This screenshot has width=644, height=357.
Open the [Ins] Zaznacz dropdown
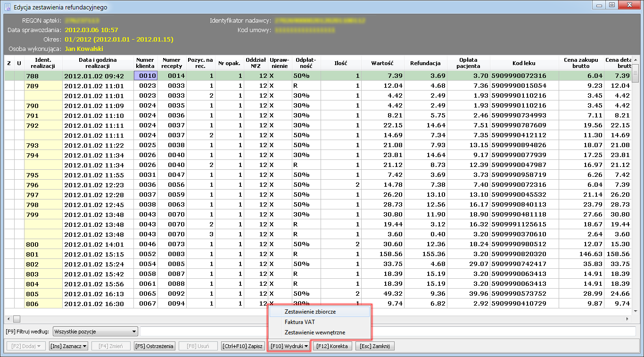pos(69,346)
